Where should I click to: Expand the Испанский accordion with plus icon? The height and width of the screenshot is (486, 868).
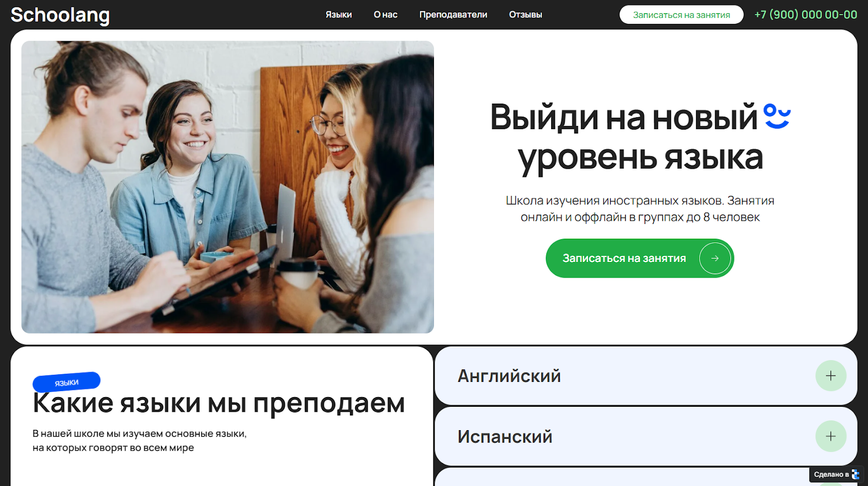(831, 436)
